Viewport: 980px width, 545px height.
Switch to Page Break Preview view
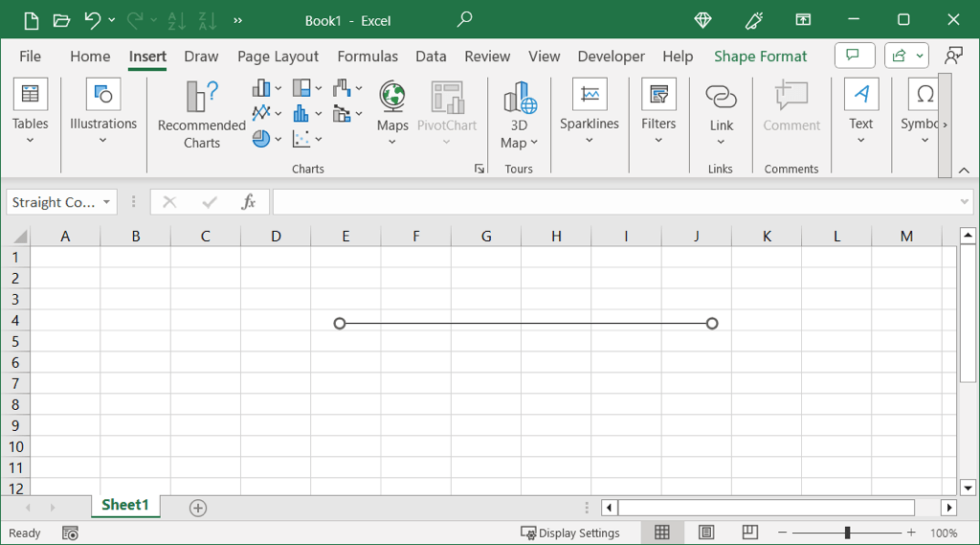750,533
